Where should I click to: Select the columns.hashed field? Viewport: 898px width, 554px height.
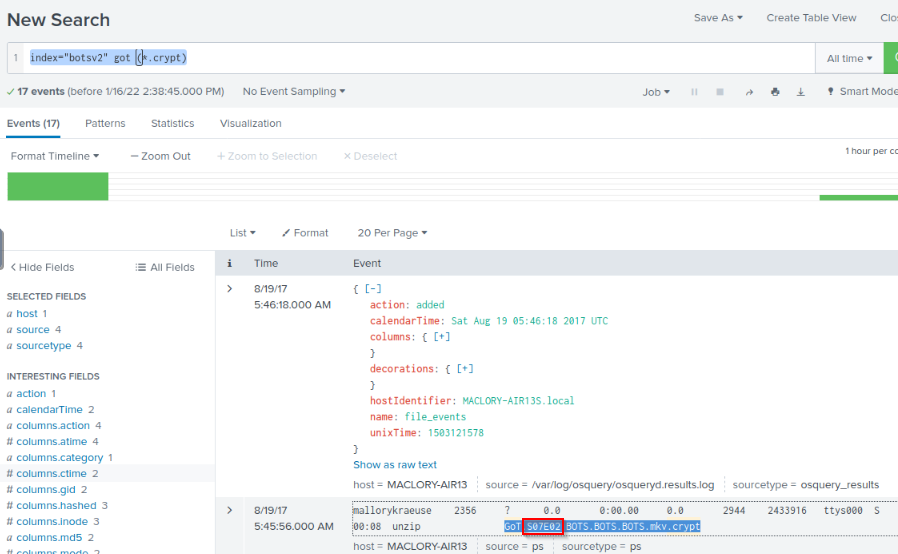pyautogui.click(x=56, y=506)
